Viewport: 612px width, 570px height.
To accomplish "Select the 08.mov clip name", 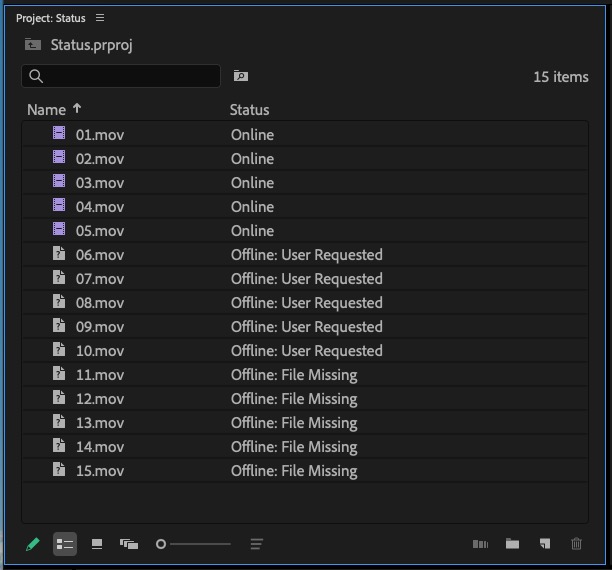I will tap(100, 303).
